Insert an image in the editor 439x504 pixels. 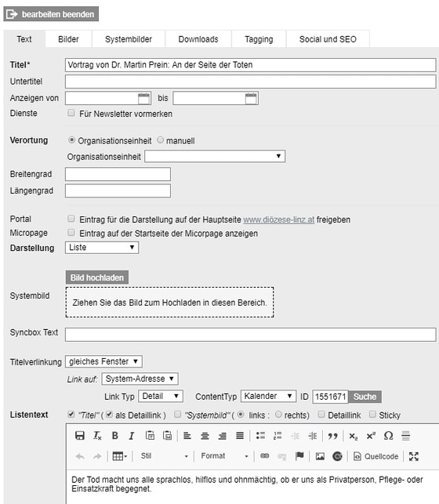coord(320,456)
